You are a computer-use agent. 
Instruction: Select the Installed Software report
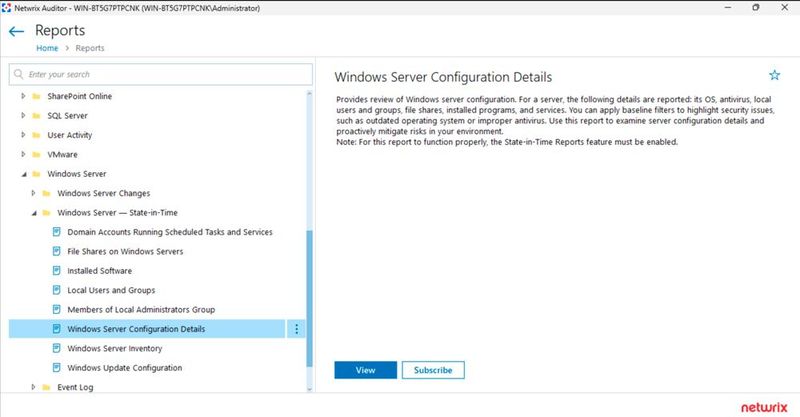coord(99,271)
